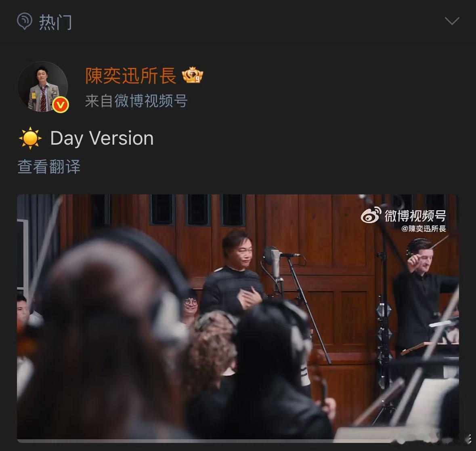Expand the top-right chevron menu
476x451 pixels.
[x=452, y=21]
